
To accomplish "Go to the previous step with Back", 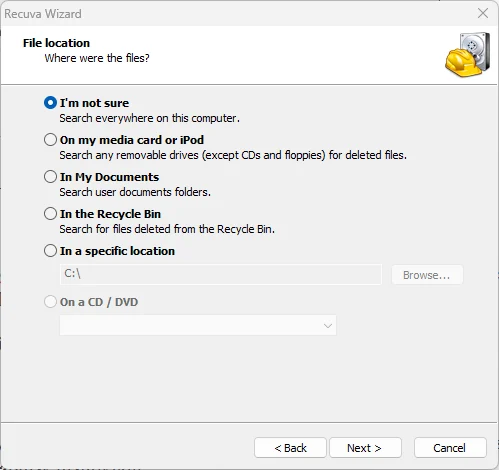I will point(290,448).
